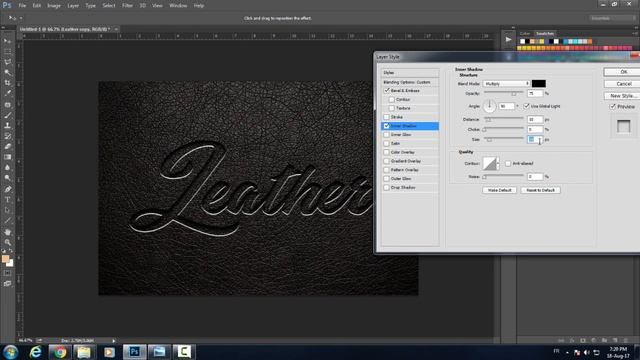The height and width of the screenshot is (360, 640).
Task: Select the Move tool
Action: (7, 41)
